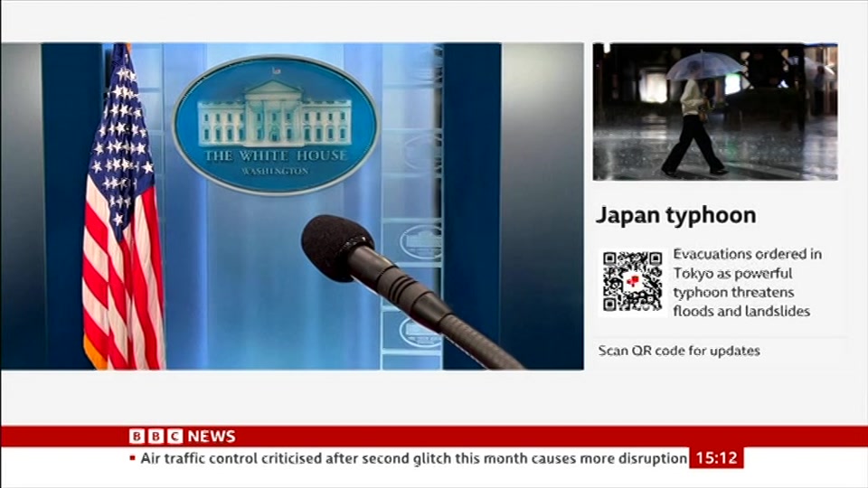Click the White House briefing room video
Screen dimensions: 868x488
(292, 206)
